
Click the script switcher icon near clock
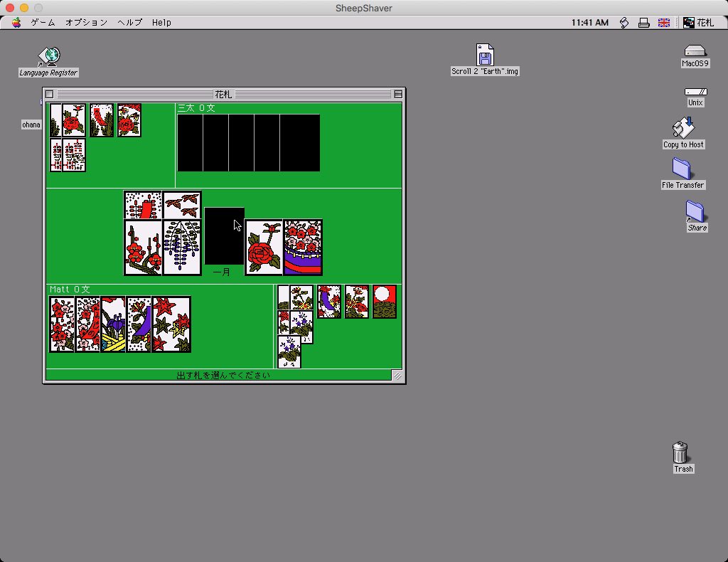624,22
